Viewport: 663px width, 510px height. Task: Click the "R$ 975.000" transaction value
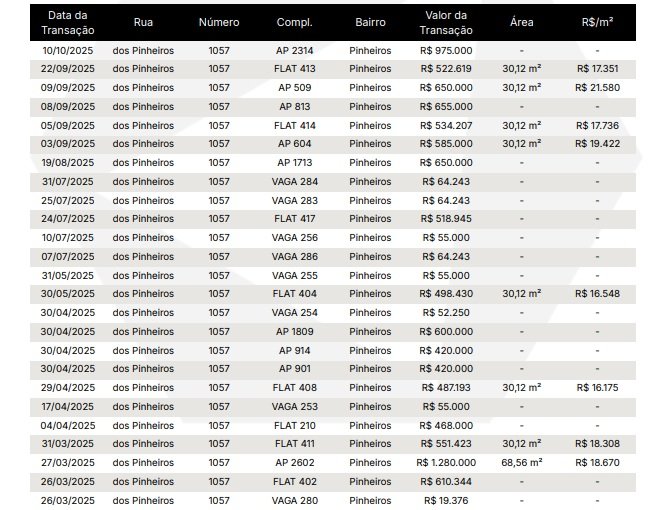coord(445,50)
